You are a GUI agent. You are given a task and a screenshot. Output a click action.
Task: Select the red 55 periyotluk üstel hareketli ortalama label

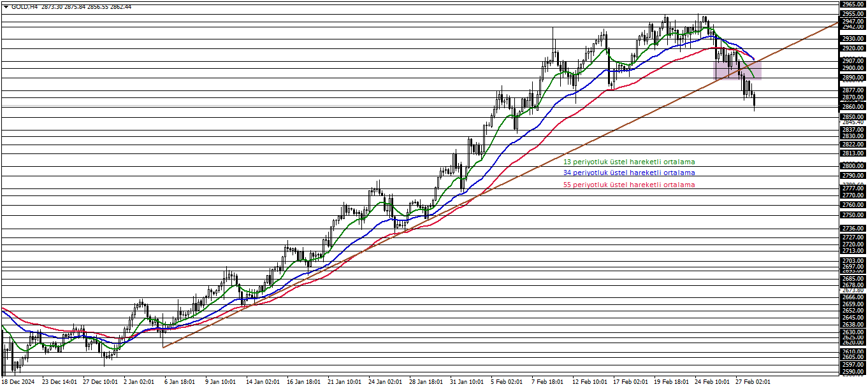[629, 185]
